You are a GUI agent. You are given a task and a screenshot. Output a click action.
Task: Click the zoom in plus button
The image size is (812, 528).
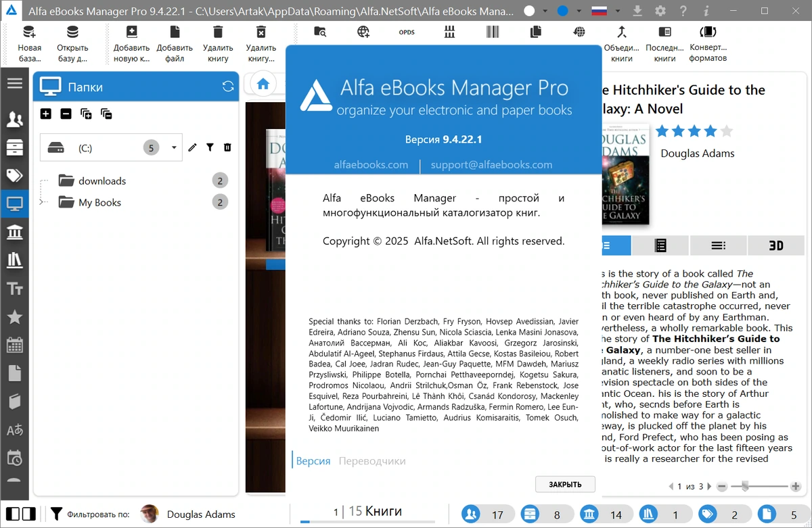click(795, 486)
